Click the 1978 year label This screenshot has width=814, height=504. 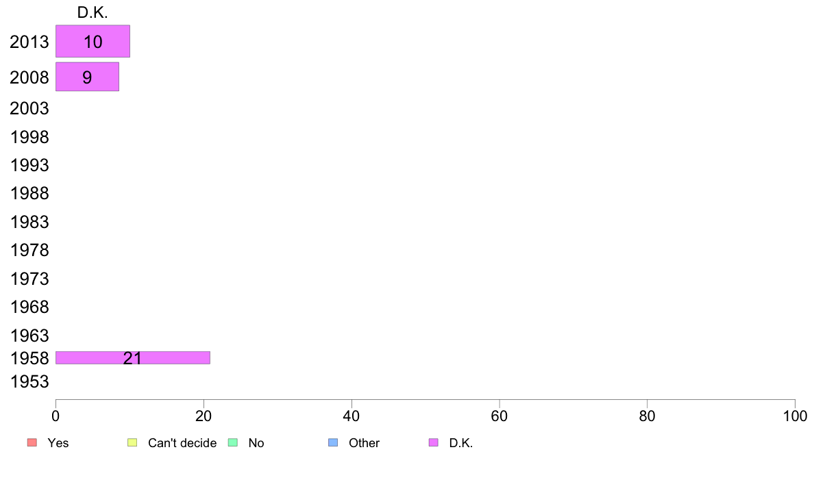coord(29,250)
